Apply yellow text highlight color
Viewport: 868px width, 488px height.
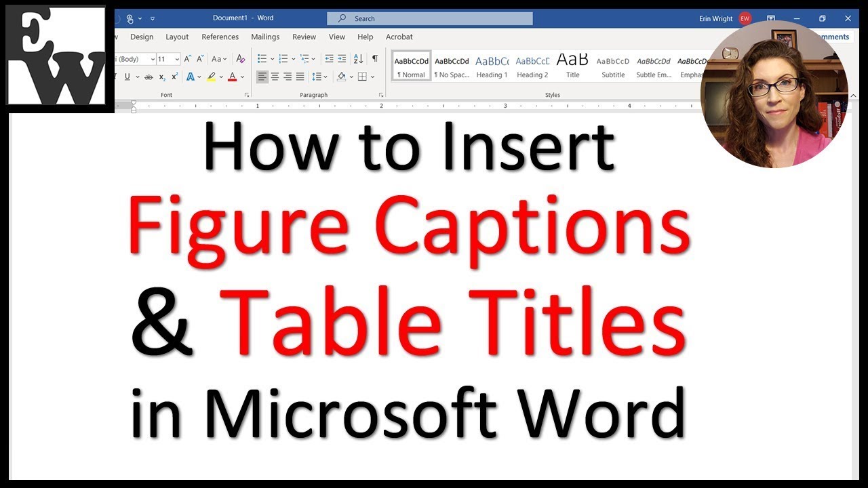(211, 77)
